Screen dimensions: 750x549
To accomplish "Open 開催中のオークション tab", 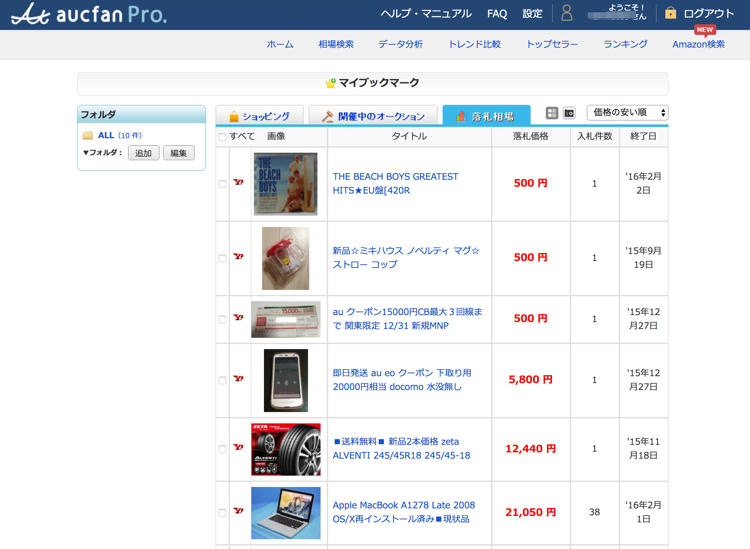I will pyautogui.click(x=373, y=116).
